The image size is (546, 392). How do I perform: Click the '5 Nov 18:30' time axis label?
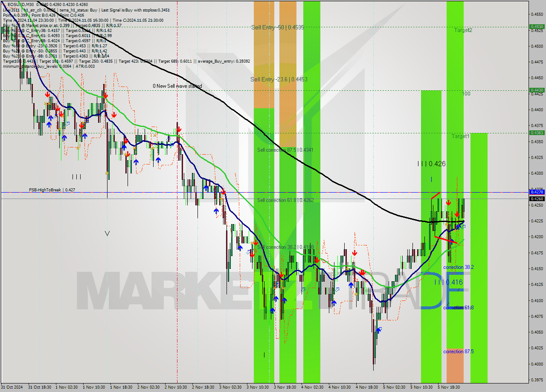pos(448,387)
